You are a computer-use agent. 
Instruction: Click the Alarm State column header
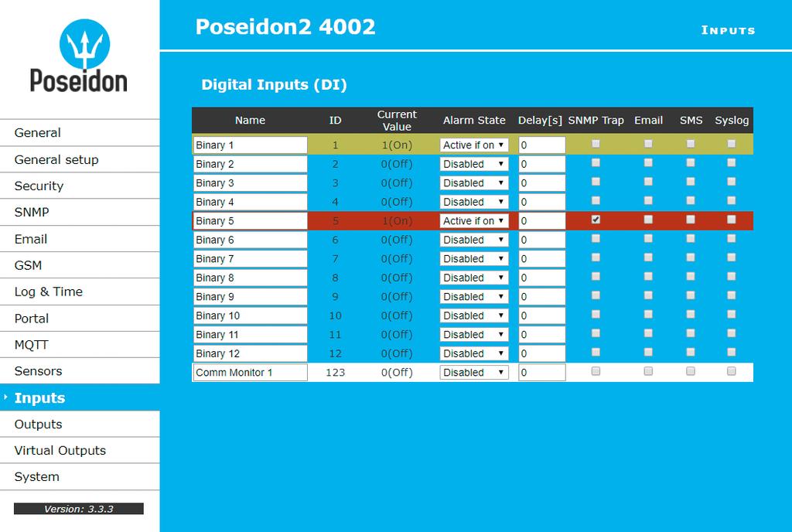474,120
